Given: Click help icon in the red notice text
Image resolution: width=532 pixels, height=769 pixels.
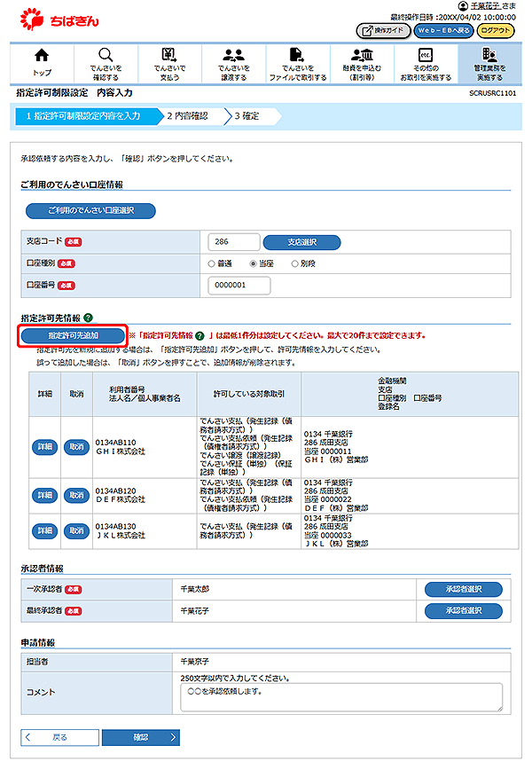Looking at the screenshot, I should pyautogui.click(x=199, y=336).
